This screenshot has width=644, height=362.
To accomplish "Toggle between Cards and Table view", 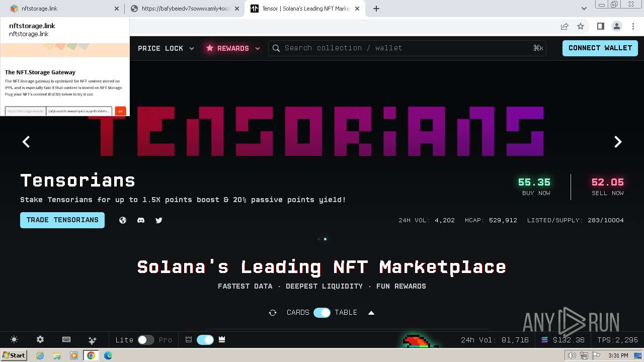I will [x=322, y=313].
